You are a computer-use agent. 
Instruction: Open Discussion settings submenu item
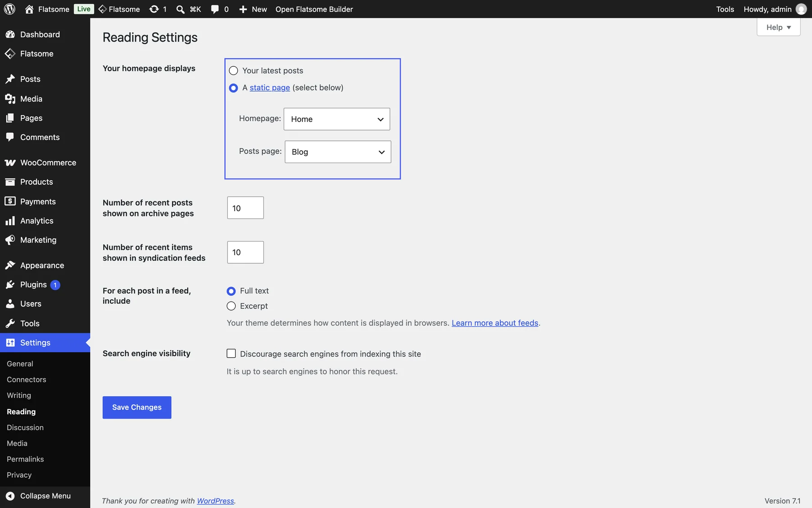(x=25, y=427)
